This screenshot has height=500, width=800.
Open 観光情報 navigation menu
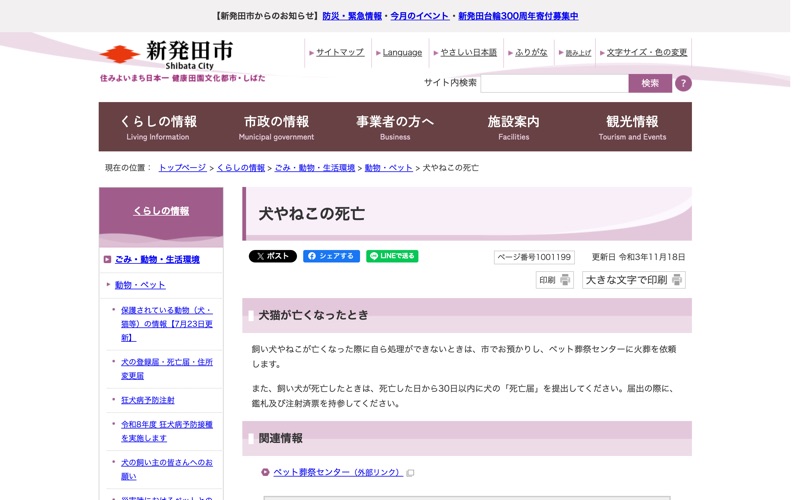pos(632,127)
